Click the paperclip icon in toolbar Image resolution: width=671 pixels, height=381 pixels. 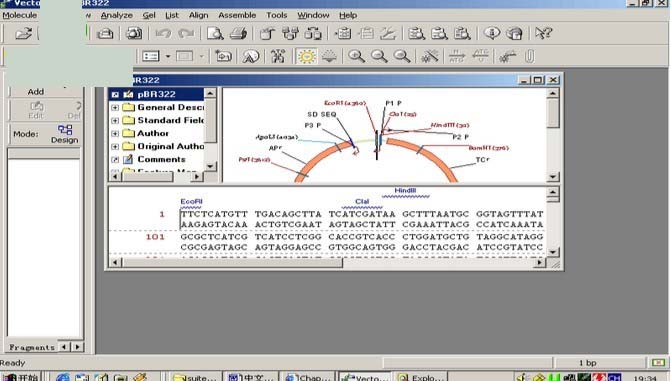coord(529,56)
